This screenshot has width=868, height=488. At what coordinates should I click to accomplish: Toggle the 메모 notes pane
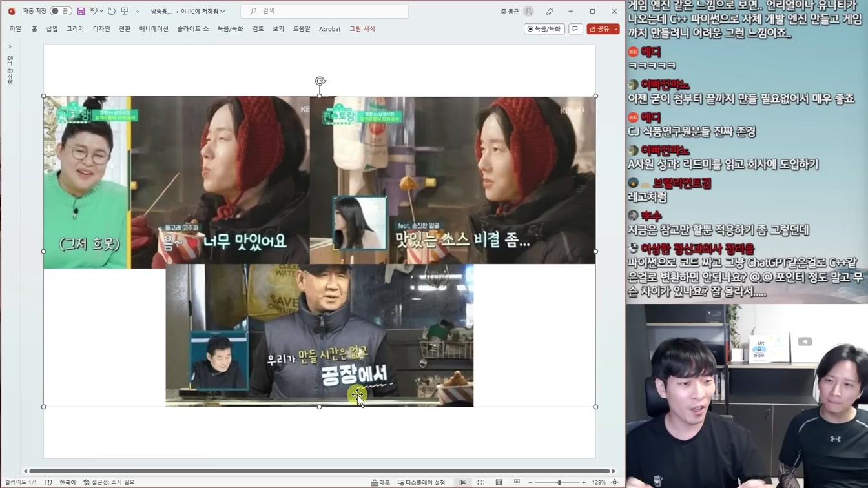click(x=380, y=482)
